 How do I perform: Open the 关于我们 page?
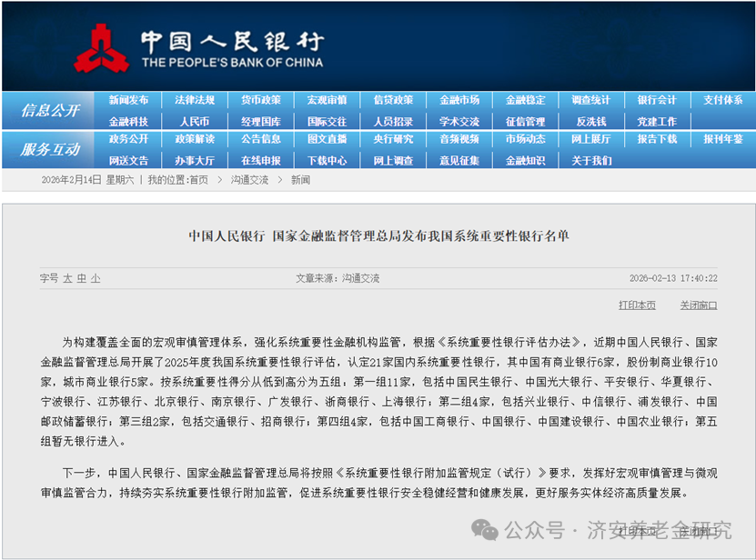click(591, 160)
